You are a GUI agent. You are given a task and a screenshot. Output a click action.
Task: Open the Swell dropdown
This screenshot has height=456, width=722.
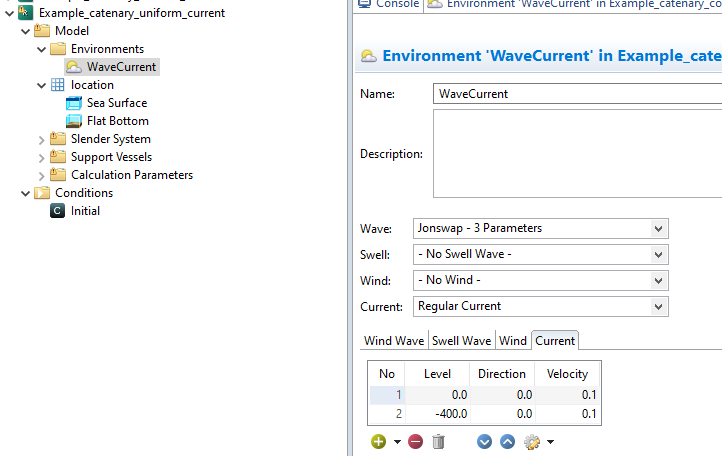coord(540,254)
